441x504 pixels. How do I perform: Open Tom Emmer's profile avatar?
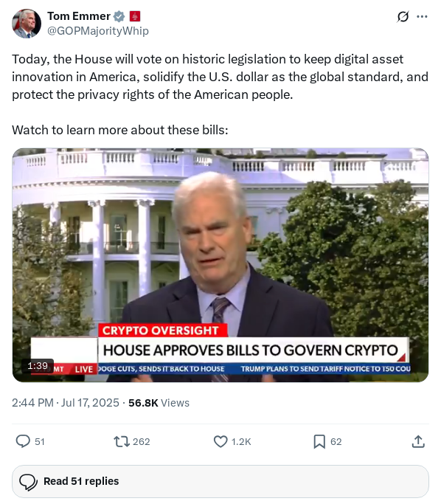coord(27,24)
